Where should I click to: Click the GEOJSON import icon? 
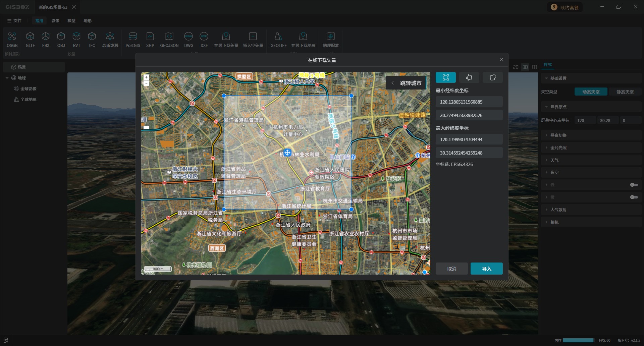click(169, 40)
